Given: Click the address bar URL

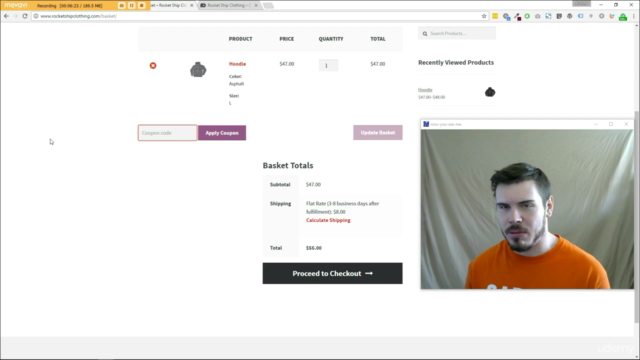Looking at the screenshot, I should (x=79, y=16).
